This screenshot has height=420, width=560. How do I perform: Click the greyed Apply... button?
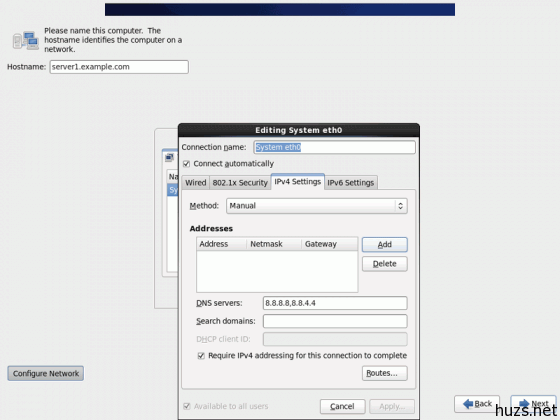click(392, 406)
